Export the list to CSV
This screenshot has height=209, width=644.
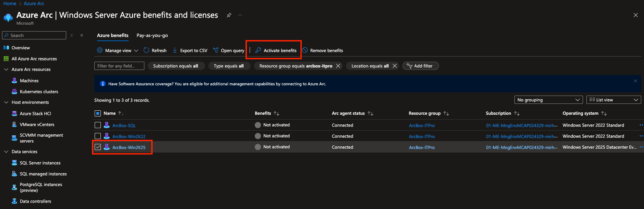[x=190, y=50]
